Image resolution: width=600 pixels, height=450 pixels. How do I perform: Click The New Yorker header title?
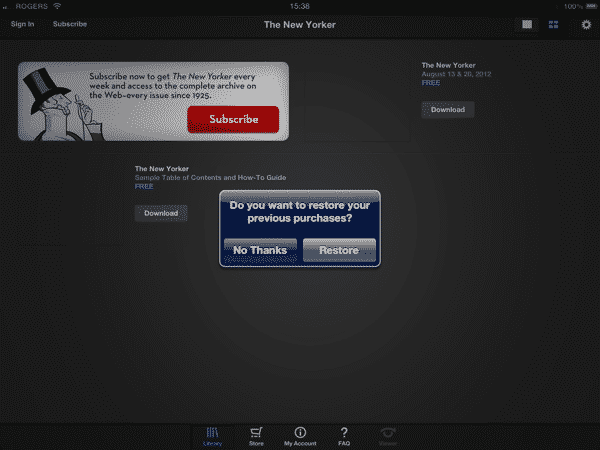[x=299, y=24]
